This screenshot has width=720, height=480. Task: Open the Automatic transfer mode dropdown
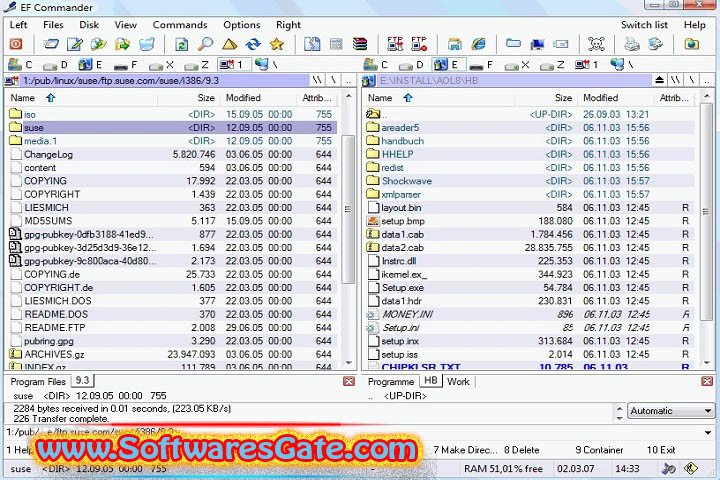click(x=670, y=411)
